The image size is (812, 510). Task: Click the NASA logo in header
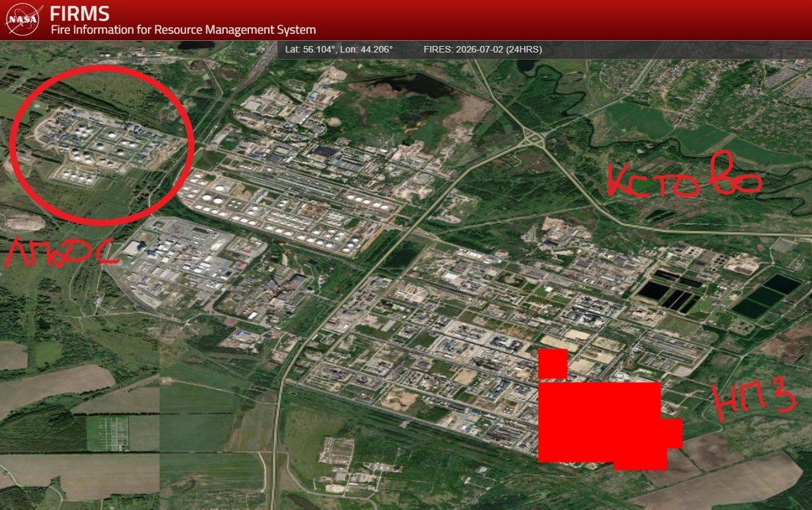click(23, 19)
